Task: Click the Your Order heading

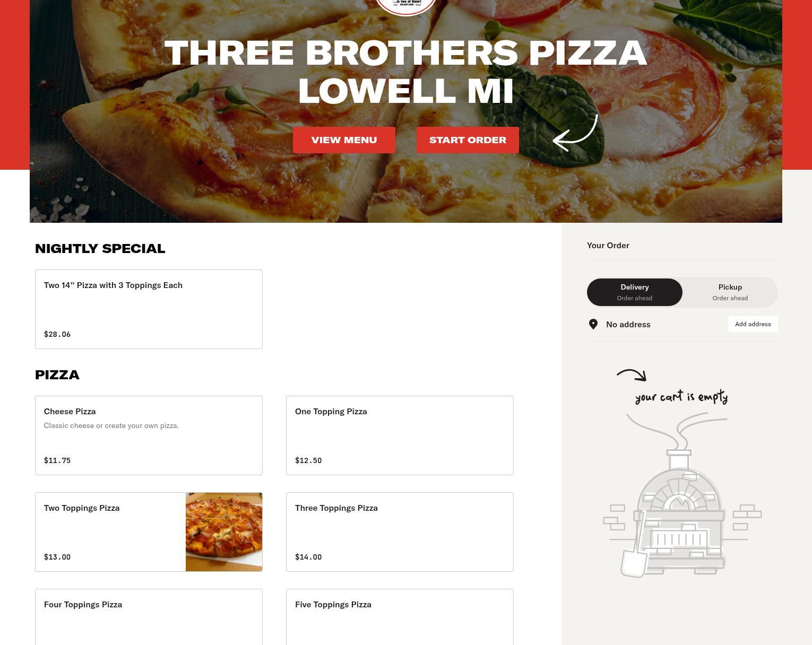Action: [608, 245]
